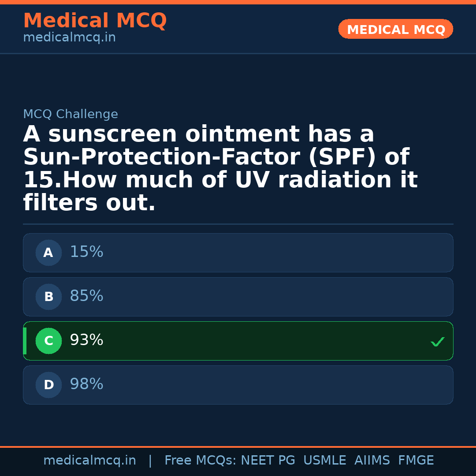Select the highlighted 93% answer text
This screenshot has width=476, height=476.
pos(86,340)
